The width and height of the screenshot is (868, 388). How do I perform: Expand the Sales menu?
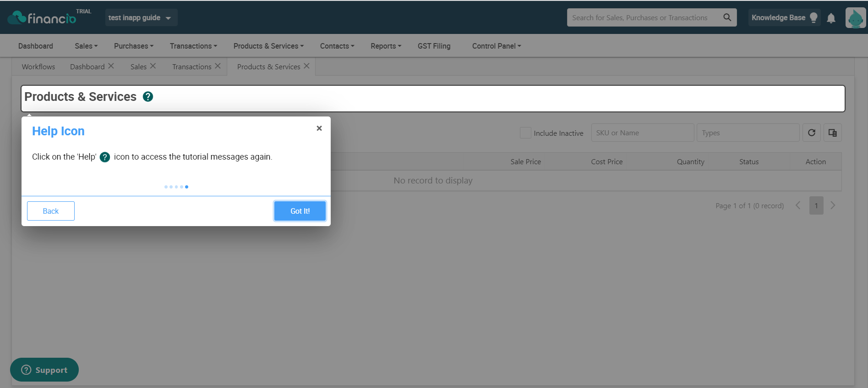point(86,46)
